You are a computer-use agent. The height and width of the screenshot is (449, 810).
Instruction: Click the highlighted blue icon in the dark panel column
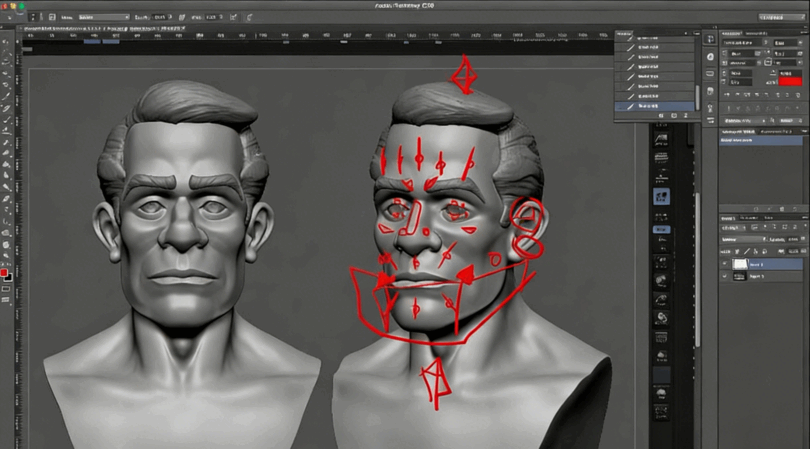[660, 197]
